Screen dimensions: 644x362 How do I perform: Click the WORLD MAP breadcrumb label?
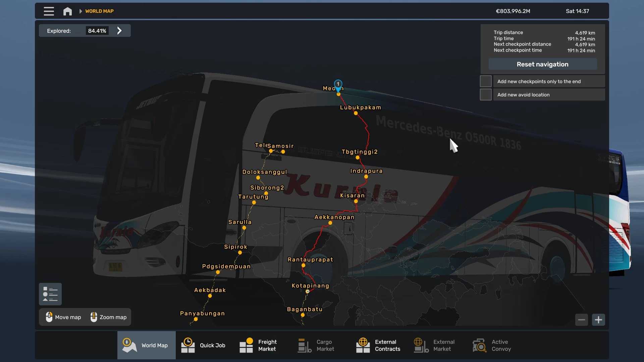[99, 11]
